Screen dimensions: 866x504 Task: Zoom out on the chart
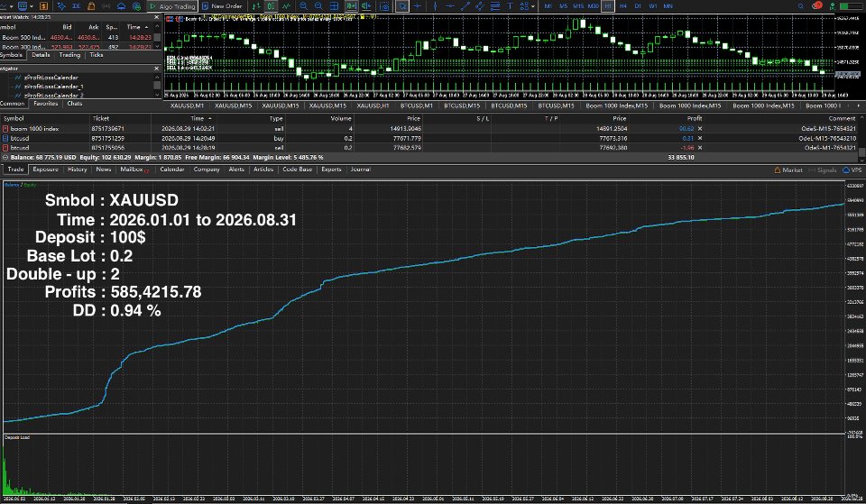pos(318,6)
